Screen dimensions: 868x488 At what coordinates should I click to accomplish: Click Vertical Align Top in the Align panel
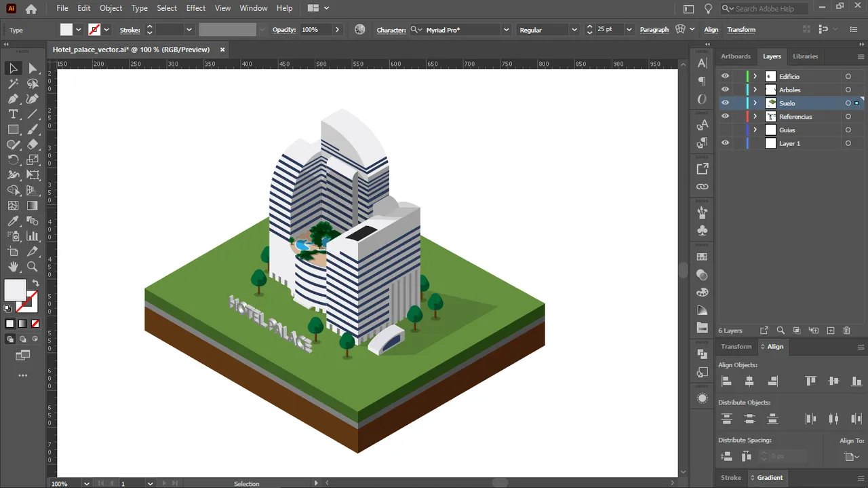click(810, 381)
